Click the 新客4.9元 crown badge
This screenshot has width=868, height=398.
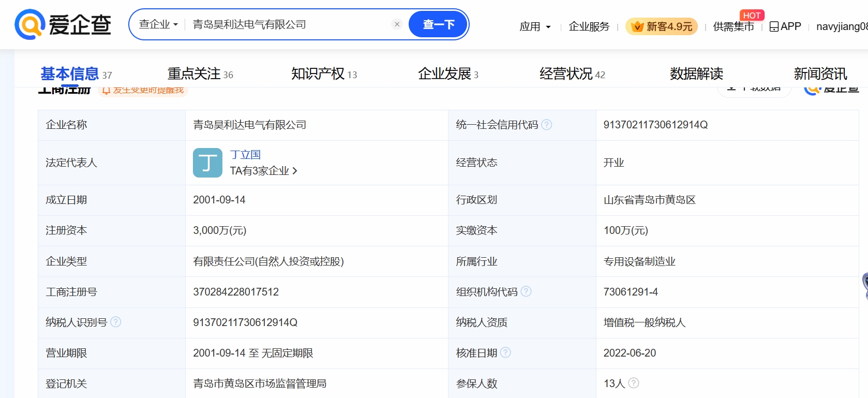point(662,26)
